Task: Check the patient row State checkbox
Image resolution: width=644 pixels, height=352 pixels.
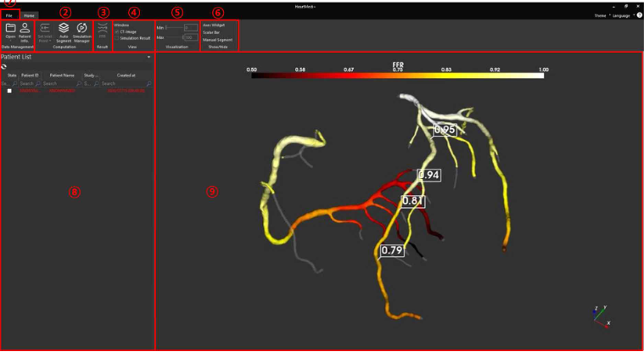Action: [9, 91]
